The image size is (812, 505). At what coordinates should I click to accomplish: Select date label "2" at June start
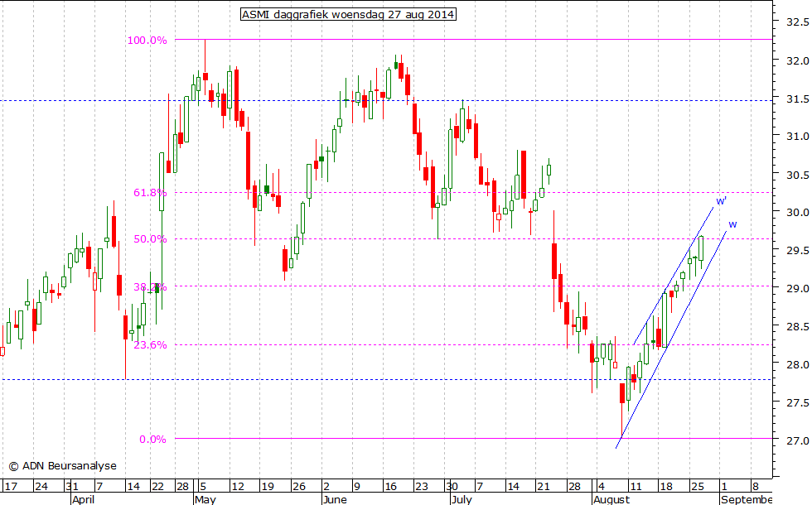pos(326,487)
